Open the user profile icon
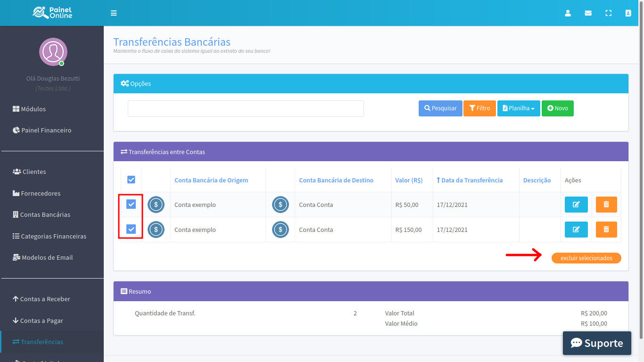This screenshot has height=362, width=644. point(568,13)
